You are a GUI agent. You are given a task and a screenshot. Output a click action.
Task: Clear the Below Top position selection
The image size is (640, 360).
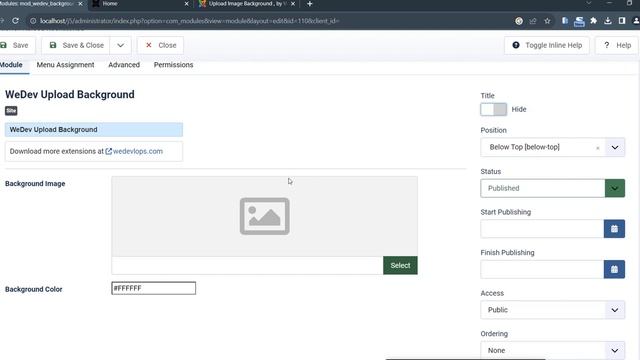(598, 148)
